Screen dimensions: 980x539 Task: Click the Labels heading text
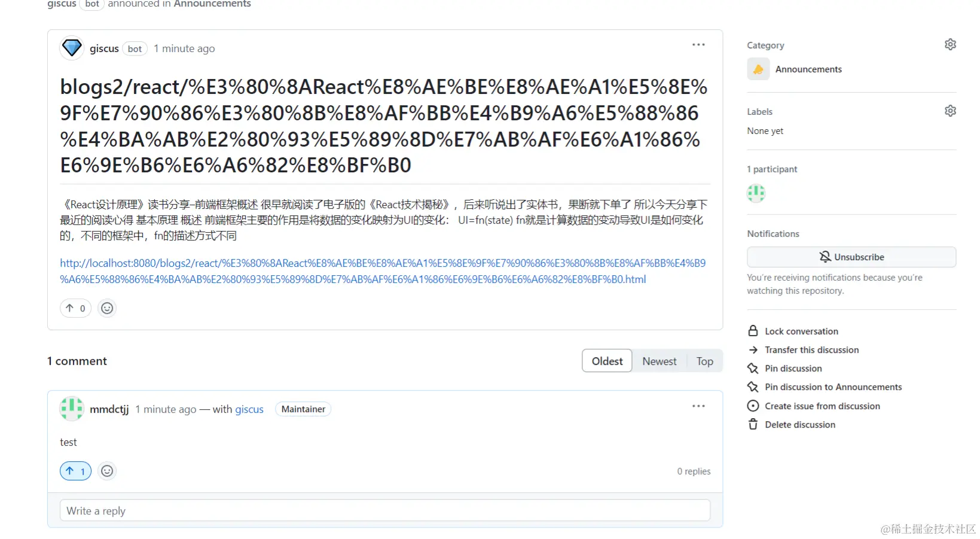[759, 112]
